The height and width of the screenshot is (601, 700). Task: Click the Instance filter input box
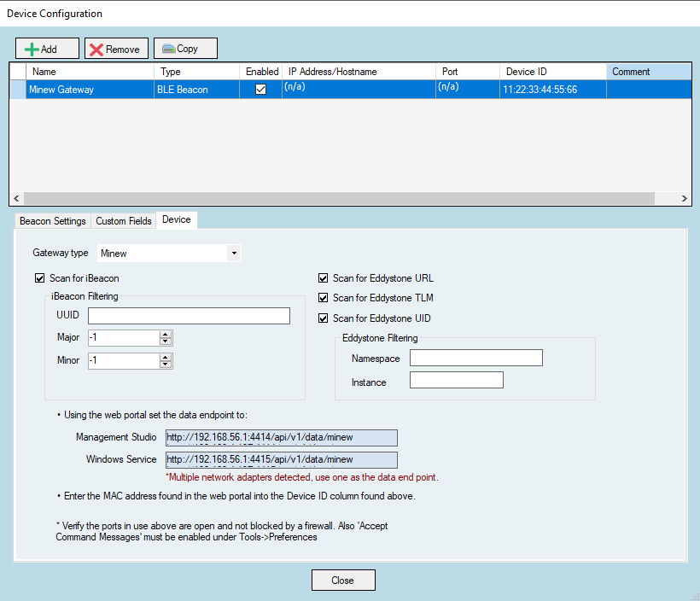456,379
